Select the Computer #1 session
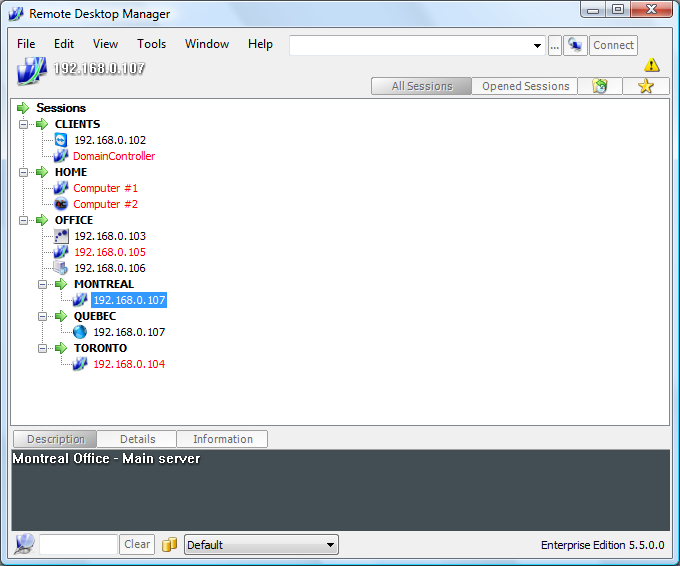 click(105, 188)
